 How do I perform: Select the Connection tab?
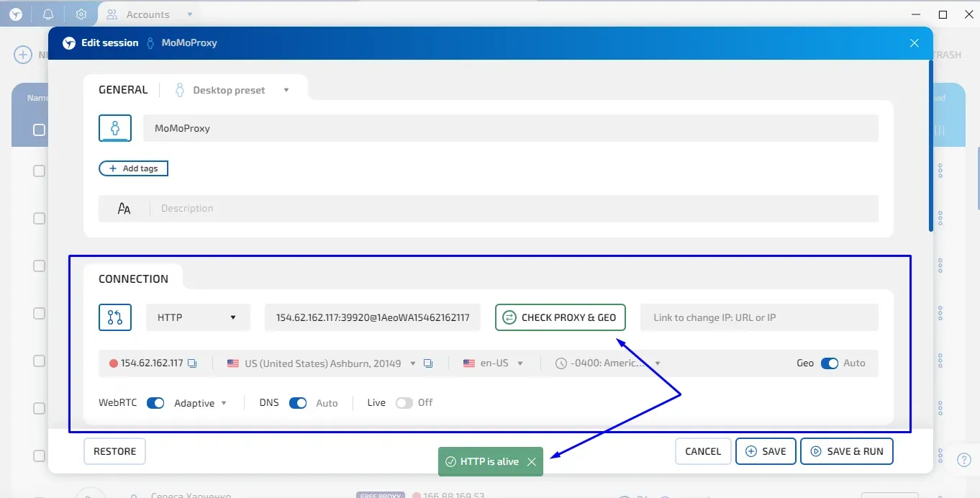point(133,279)
